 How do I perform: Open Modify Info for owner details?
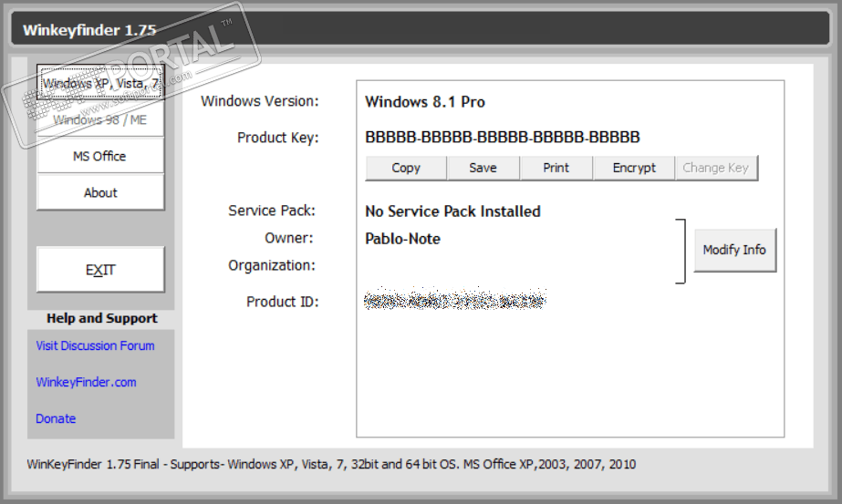coord(734,250)
